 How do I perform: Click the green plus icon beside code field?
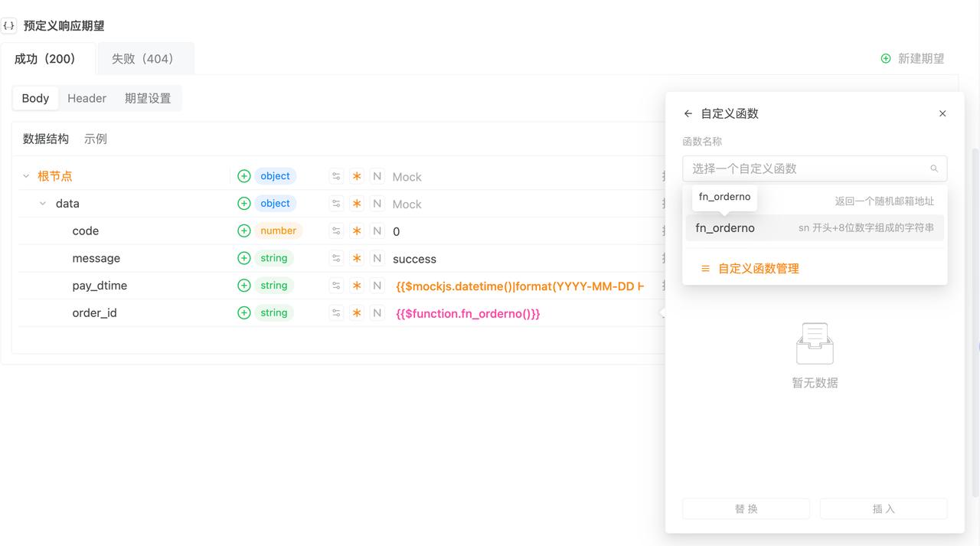[x=243, y=231]
